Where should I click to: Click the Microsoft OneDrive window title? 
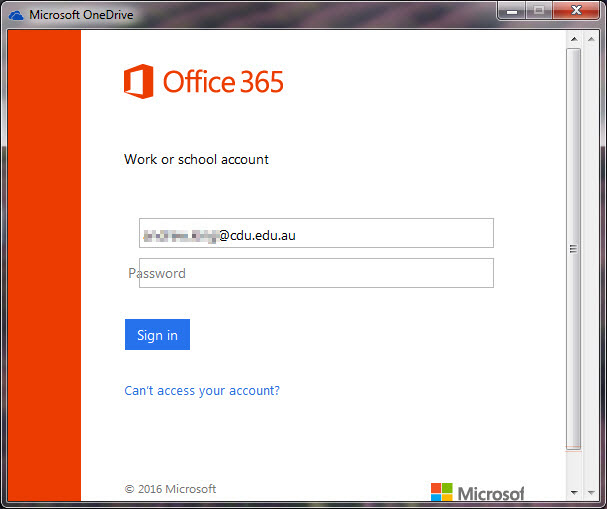(81, 15)
